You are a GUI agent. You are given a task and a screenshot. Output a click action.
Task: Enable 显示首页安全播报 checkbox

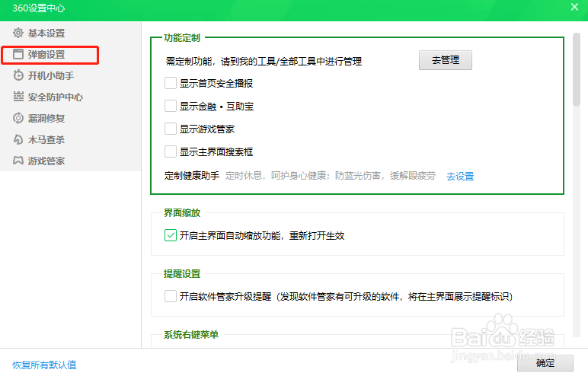pyautogui.click(x=171, y=83)
